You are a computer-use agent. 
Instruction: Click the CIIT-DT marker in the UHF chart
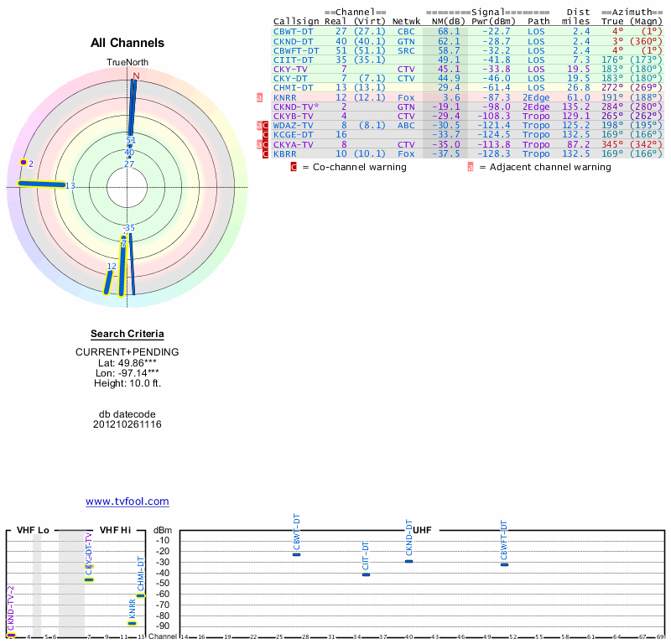366,574
